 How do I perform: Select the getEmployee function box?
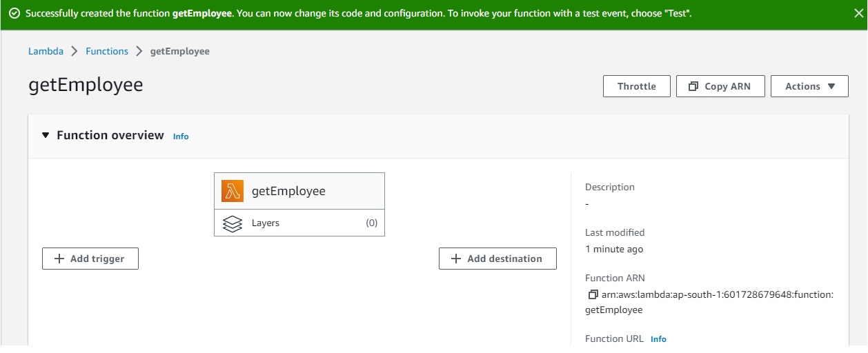pos(299,191)
